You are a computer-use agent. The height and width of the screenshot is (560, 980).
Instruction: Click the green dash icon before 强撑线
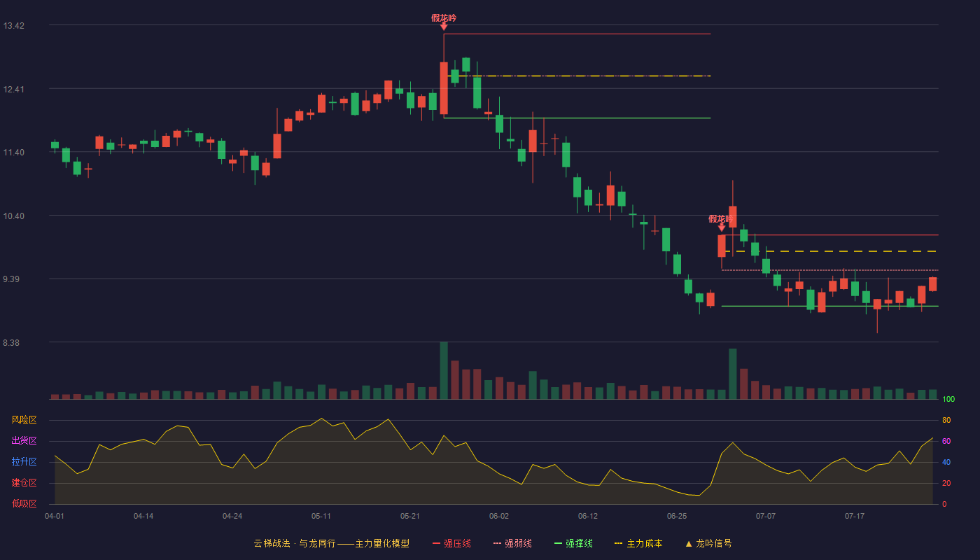558,543
